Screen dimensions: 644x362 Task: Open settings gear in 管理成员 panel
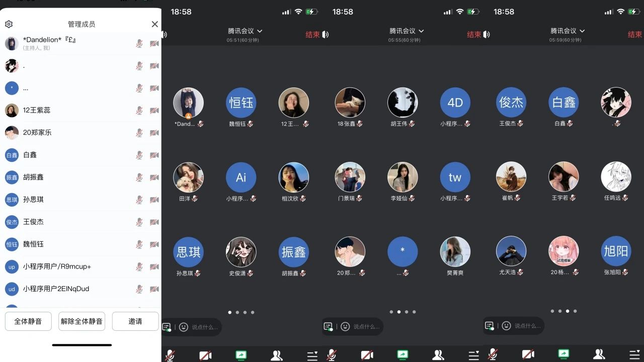pyautogui.click(x=9, y=24)
